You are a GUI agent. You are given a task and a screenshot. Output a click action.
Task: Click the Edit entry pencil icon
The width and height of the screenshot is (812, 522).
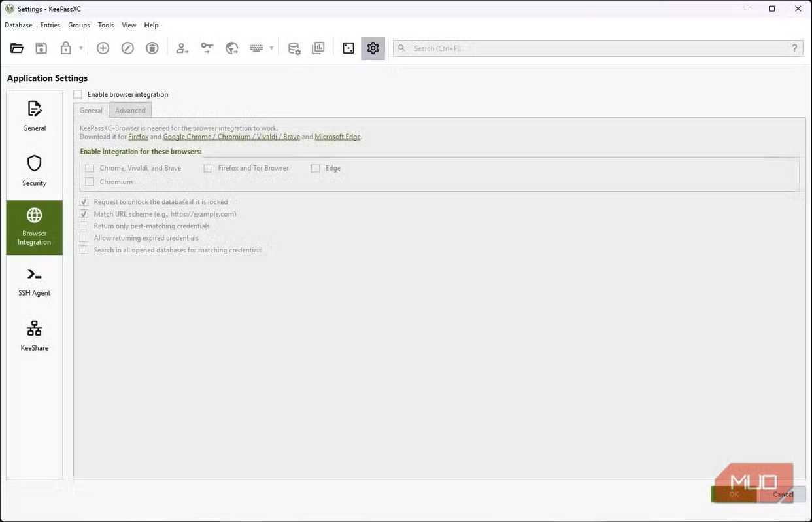point(127,48)
